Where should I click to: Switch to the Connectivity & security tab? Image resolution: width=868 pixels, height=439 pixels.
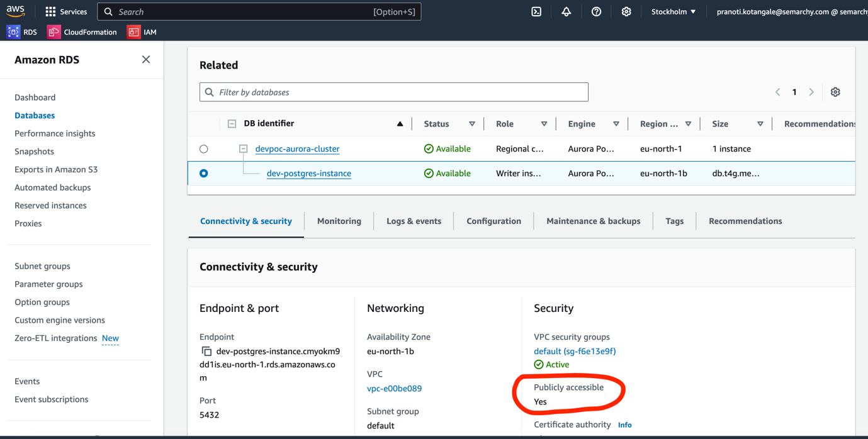tap(246, 221)
